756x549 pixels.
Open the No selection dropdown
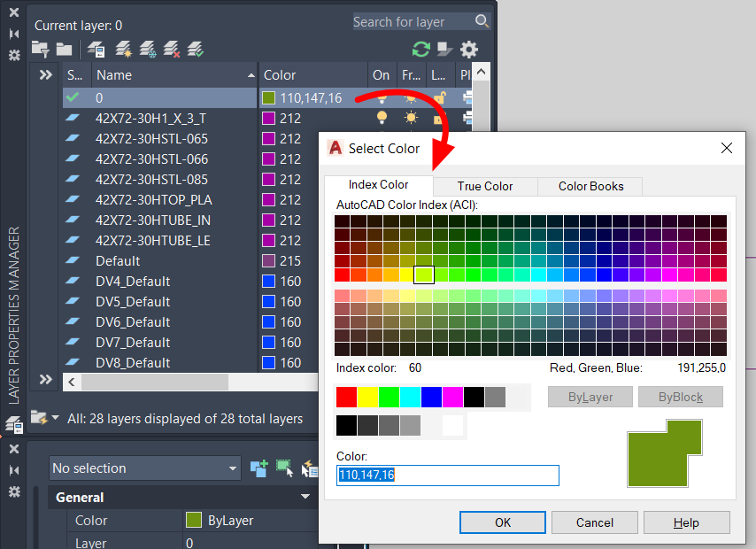coord(144,468)
